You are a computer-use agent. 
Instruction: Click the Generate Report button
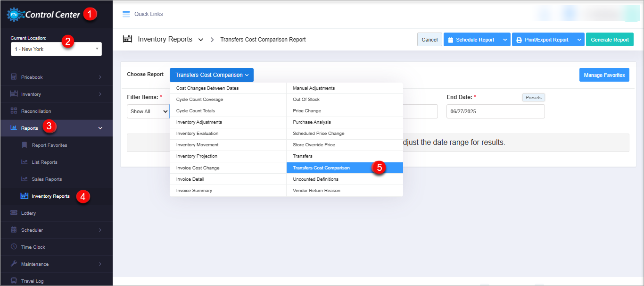610,40
